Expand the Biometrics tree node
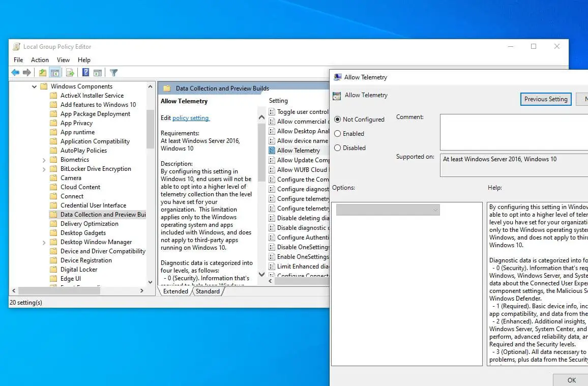 pos(44,160)
